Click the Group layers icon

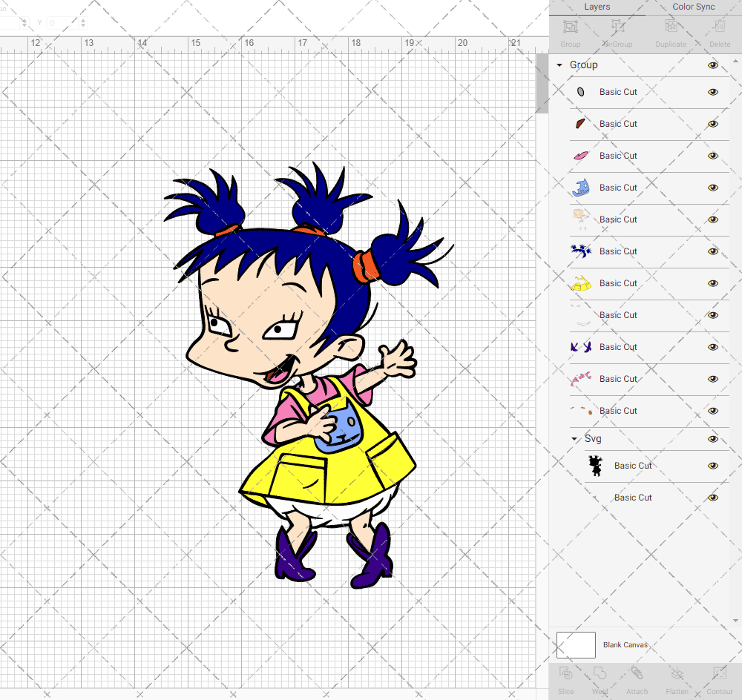tap(570, 27)
